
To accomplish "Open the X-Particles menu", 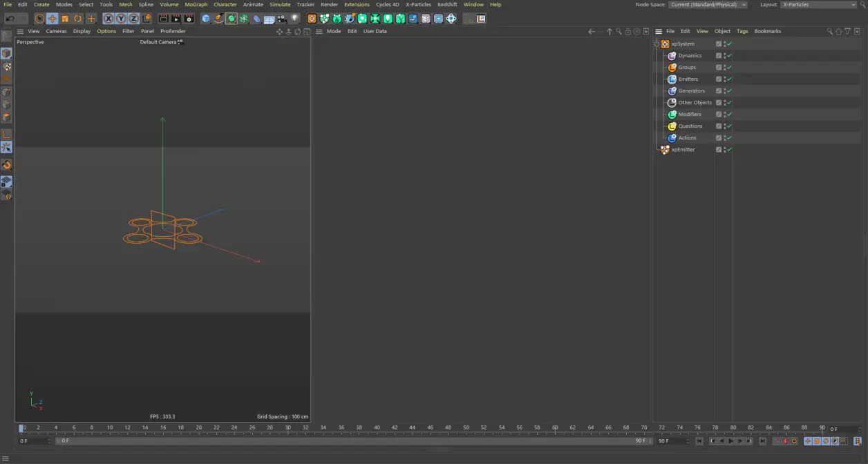I will point(419,4).
